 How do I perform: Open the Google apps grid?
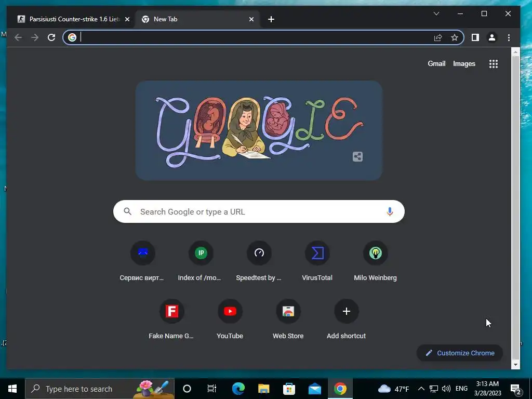tap(494, 64)
